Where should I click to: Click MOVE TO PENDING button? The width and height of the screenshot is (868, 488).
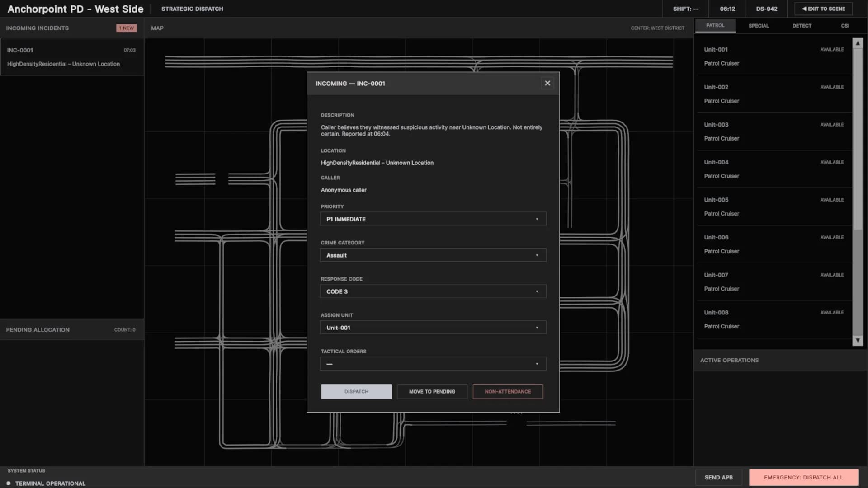[432, 391]
